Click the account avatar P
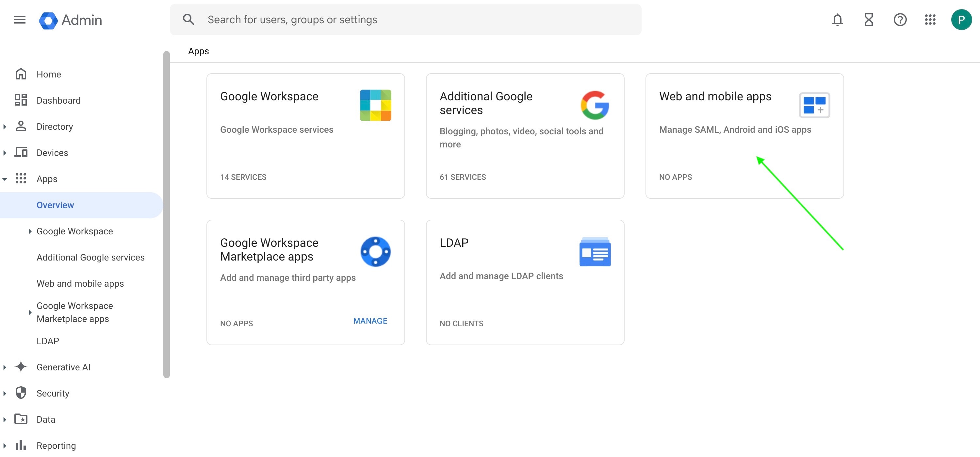Screen dimensions: 980x457 pos(961,19)
